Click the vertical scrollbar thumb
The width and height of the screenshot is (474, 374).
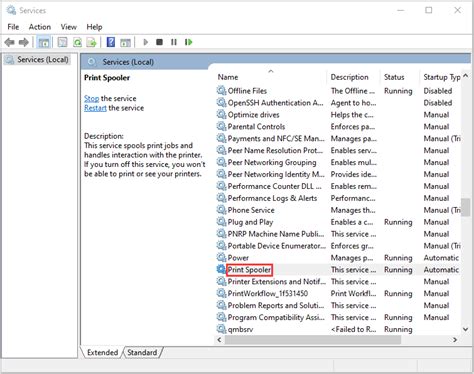[x=466, y=207]
